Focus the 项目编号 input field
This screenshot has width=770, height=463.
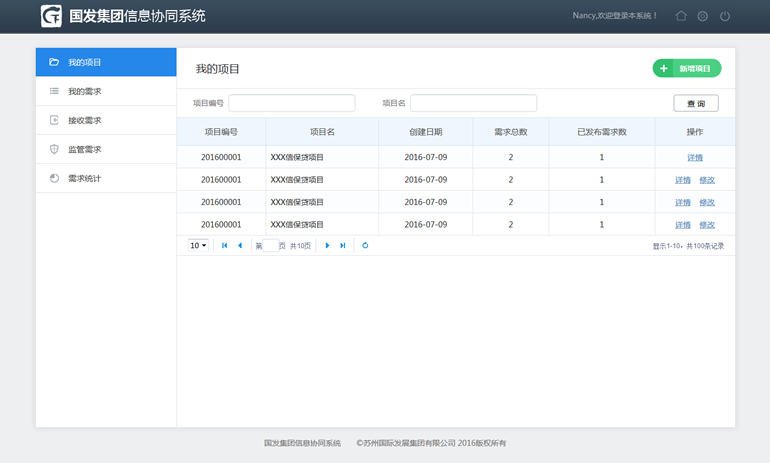pyautogui.click(x=292, y=103)
